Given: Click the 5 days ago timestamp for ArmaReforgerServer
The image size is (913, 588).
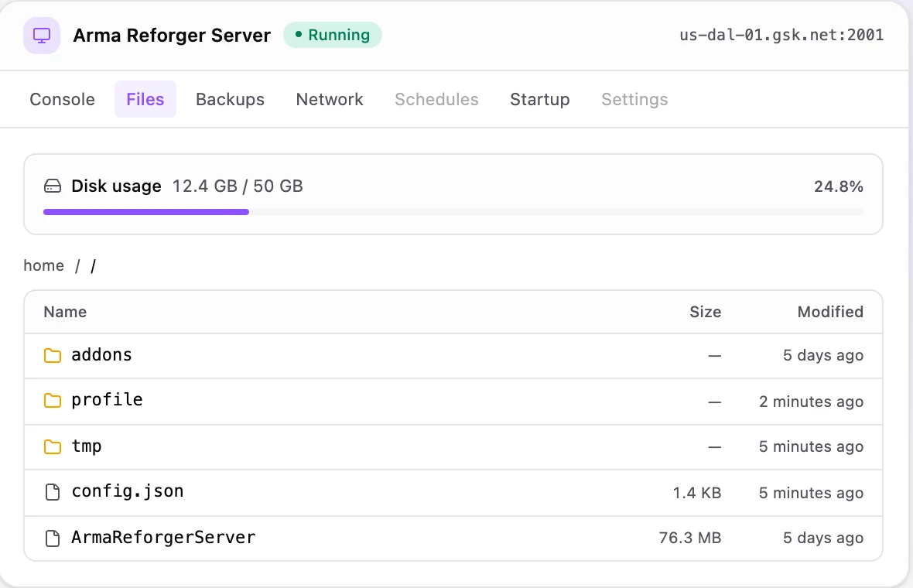Looking at the screenshot, I should pyautogui.click(x=823, y=538).
